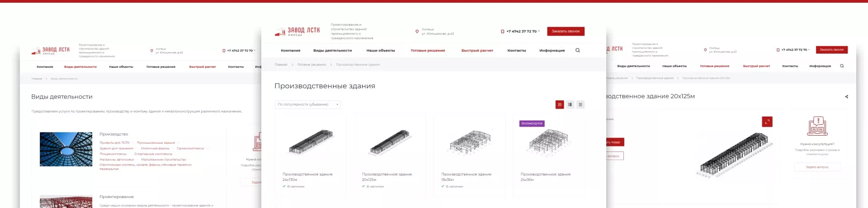Screen dimensions: 868x208
Task: Click the 24х36м building thumbnail
Action: [x=548, y=142]
